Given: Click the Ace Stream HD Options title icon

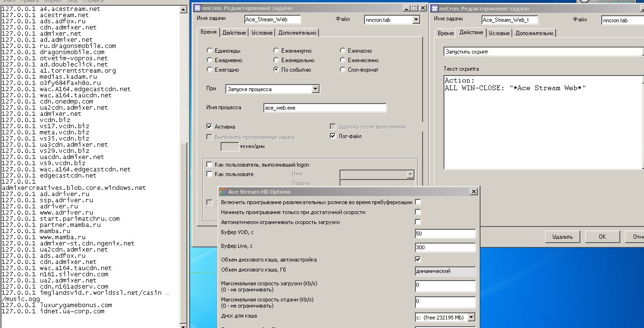Looking at the screenshot, I should tap(223, 192).
